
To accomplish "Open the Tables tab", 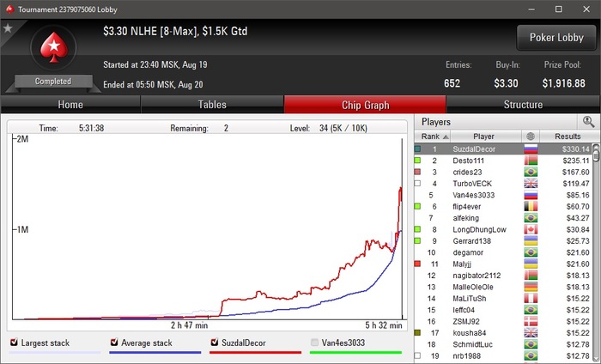I will pyautogui.click(x=212, y=105).
